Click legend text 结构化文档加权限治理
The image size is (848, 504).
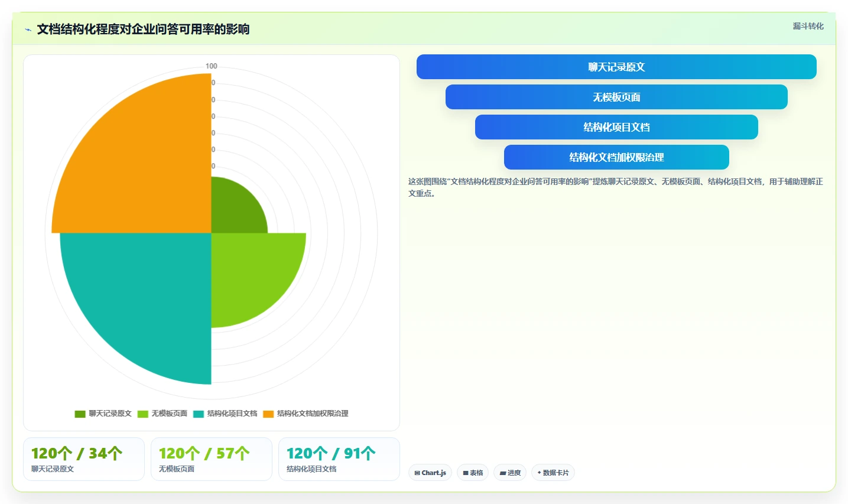(313, 414)
